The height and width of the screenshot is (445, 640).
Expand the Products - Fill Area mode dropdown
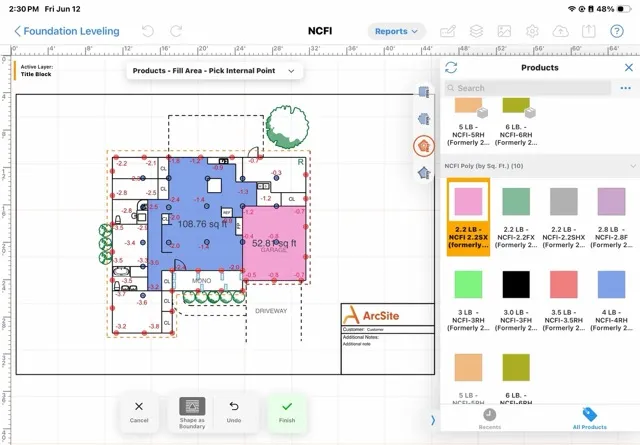point(214,71)
